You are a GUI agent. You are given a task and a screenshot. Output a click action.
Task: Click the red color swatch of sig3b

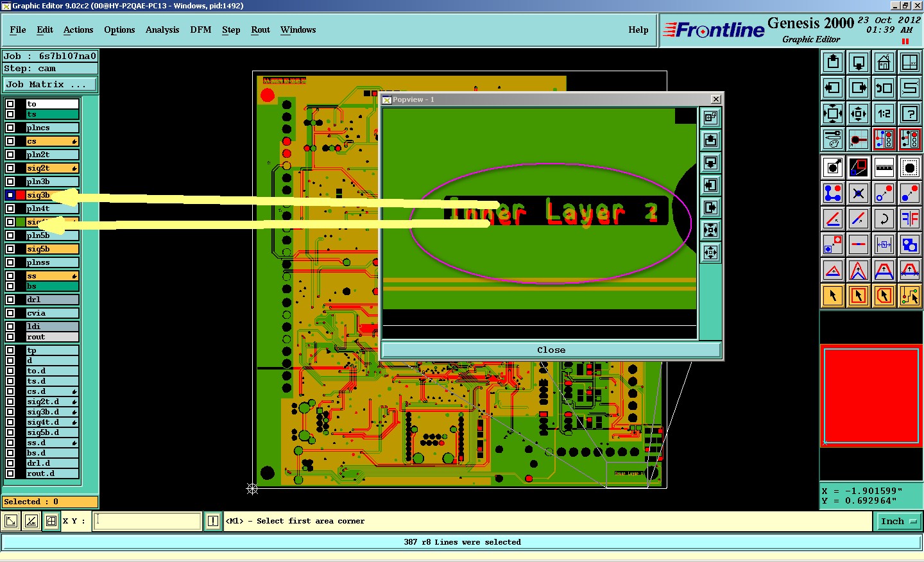click(x=21, y=195)
